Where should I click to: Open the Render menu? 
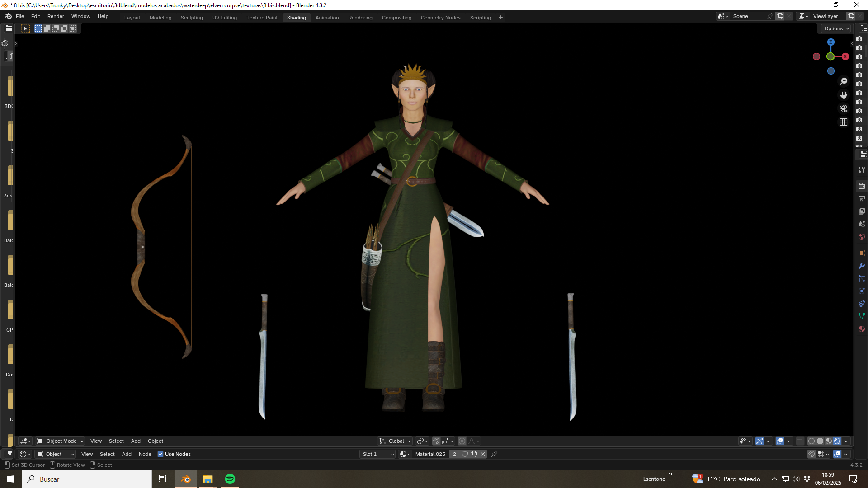56,16
